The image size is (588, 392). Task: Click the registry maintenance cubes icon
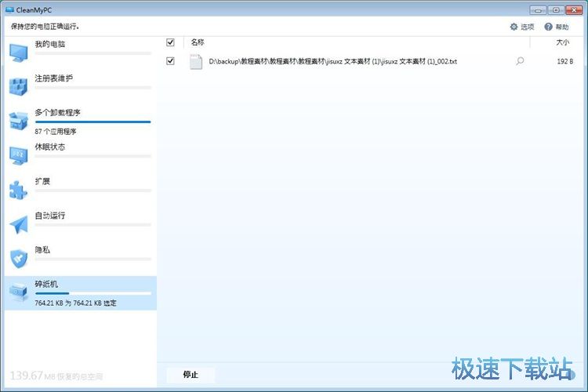(18, 87)
